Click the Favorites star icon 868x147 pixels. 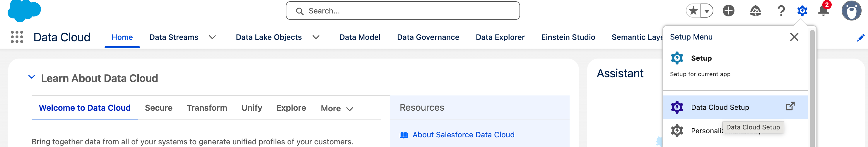pos(693,11)
